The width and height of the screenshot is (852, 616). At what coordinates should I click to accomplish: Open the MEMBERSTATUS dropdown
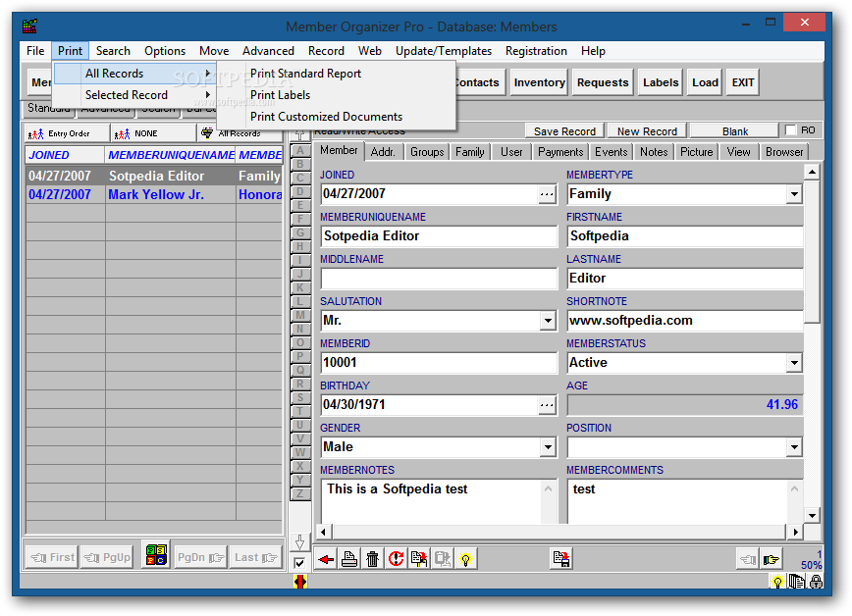(x=794, y=363)
